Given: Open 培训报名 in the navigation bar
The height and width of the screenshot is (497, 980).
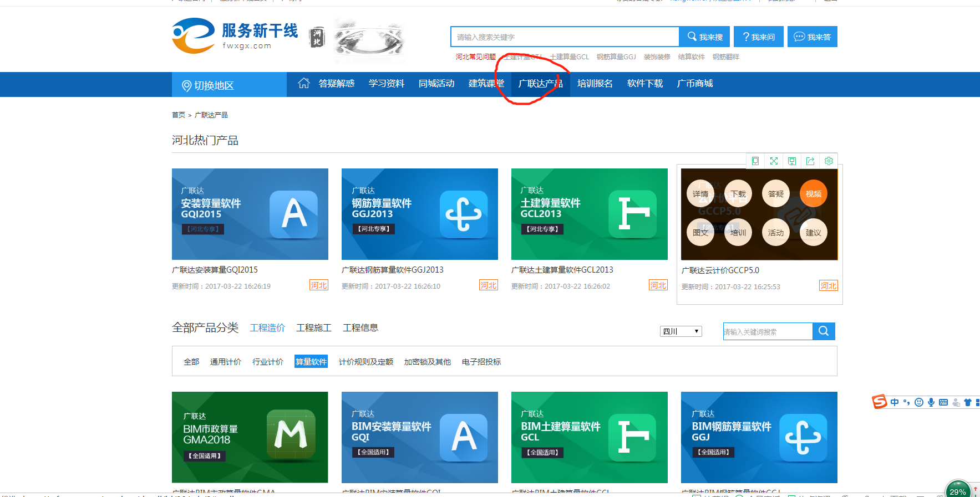Looking at the screenshot, I should [595, 83].
